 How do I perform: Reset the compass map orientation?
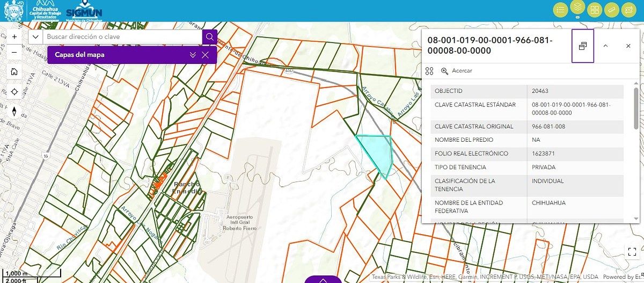click(x=14, y=111)
